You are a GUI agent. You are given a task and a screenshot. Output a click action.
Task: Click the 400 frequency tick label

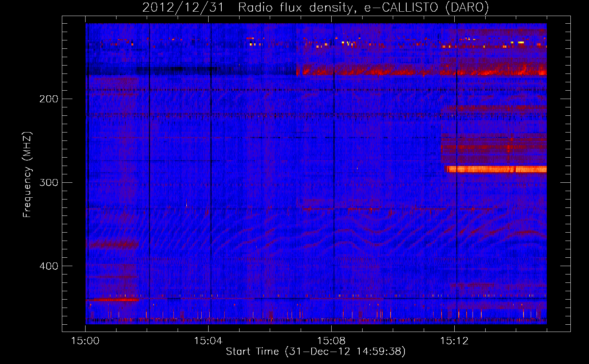click(49, 266)
